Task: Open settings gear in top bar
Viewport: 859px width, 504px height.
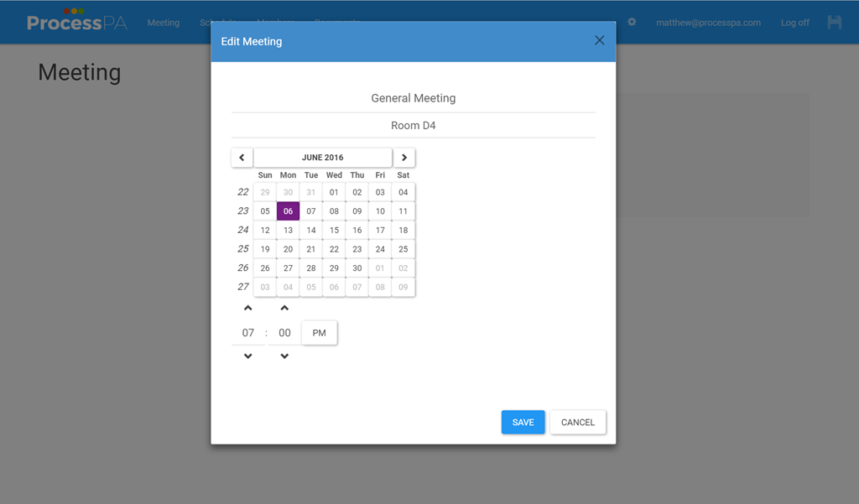Action: [x=632, y=23]
